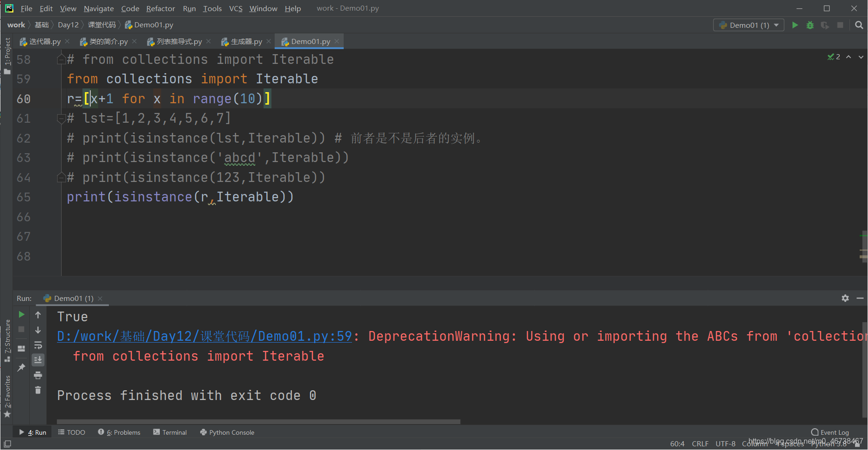
Task: Open the File menu
Action: pos(26,8)
